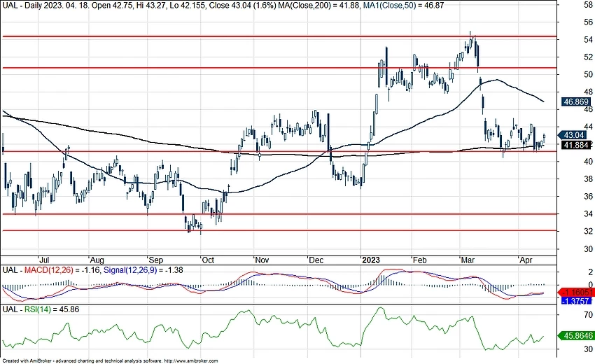Click the MA(Close,200) = 41.88 header text
The image size is (595, 364).
click(x=318, y=6)
